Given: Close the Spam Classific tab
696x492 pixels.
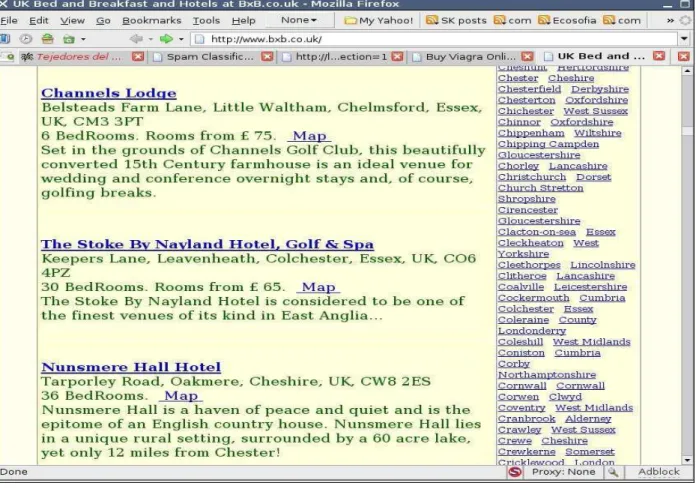Looking at the screenshot, I should point(267,56).
